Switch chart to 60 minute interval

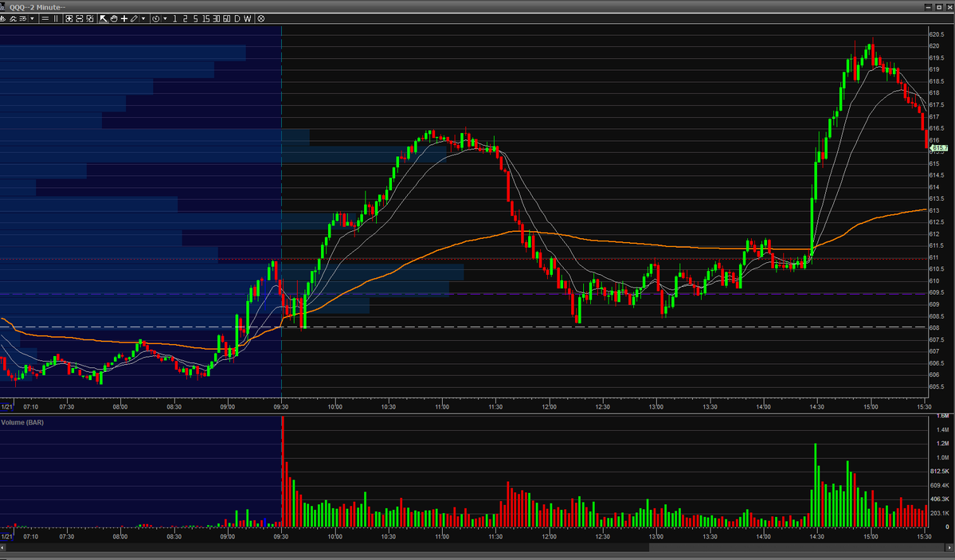coord(226,19)
